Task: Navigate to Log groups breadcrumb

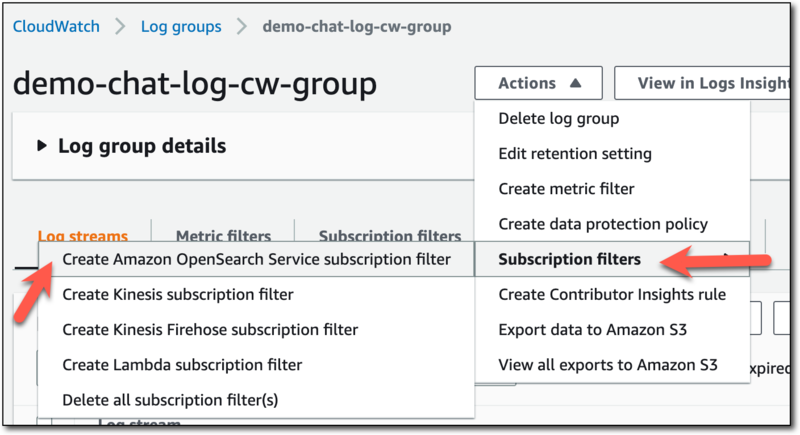Action: [183, 26]
